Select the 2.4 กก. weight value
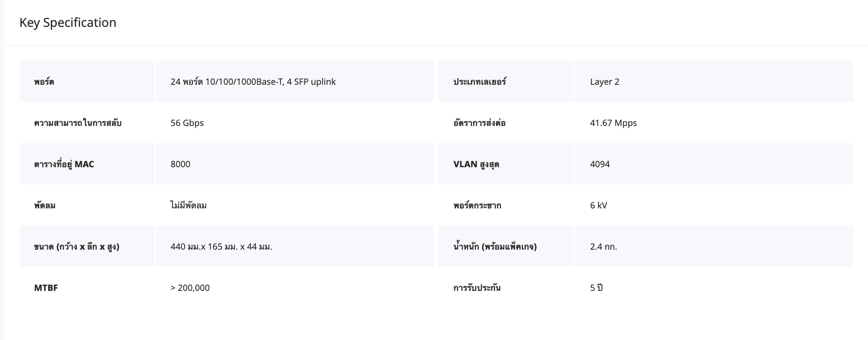868x340 pixels. pyautogui.click(x=603, y=246)
